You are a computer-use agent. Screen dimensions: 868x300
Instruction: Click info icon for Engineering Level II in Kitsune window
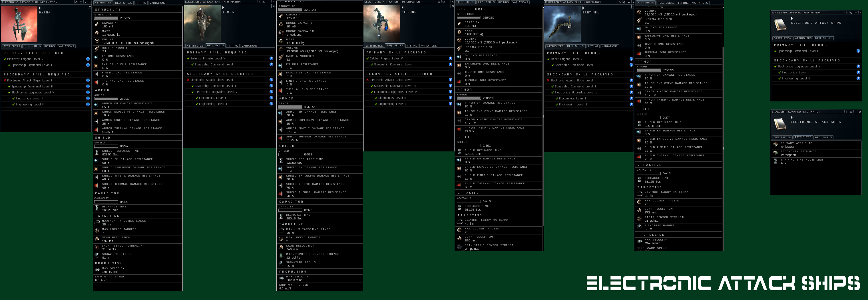[x=451, y=104]
